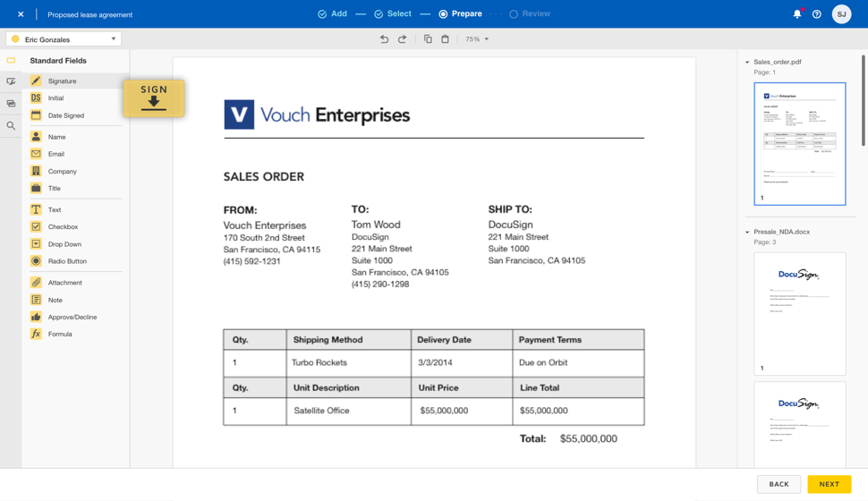Click the Satellite Office table cell
This screenshot has width=868, height=501.
[349, 411]
